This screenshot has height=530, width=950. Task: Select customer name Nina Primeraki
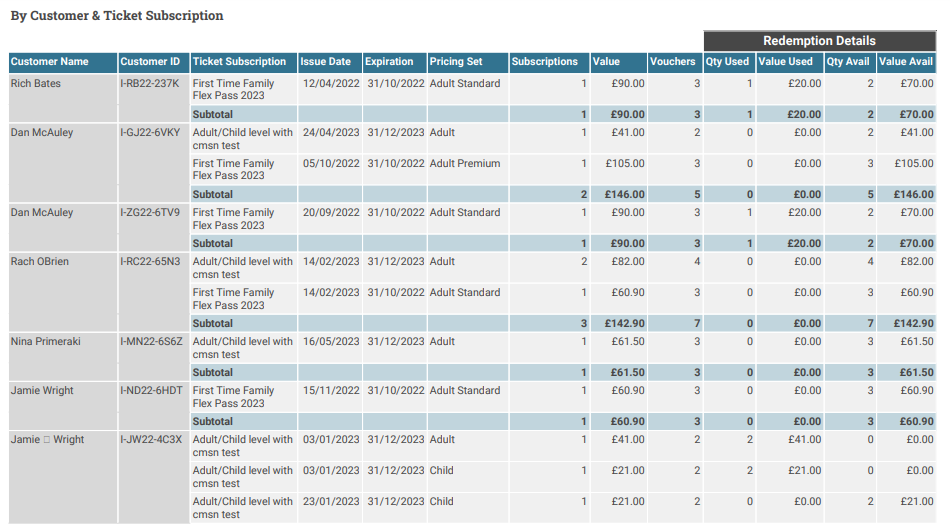click(45, 342)
